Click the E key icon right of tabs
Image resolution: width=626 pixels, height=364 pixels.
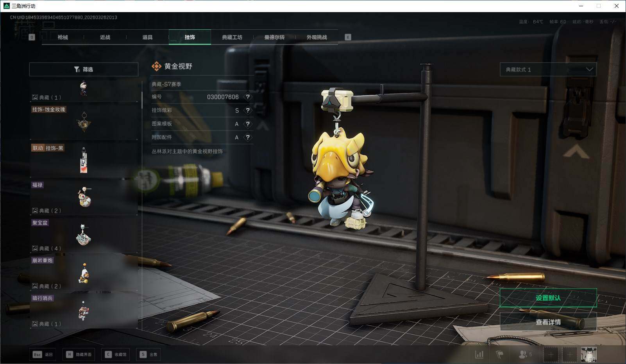(348, 37)
